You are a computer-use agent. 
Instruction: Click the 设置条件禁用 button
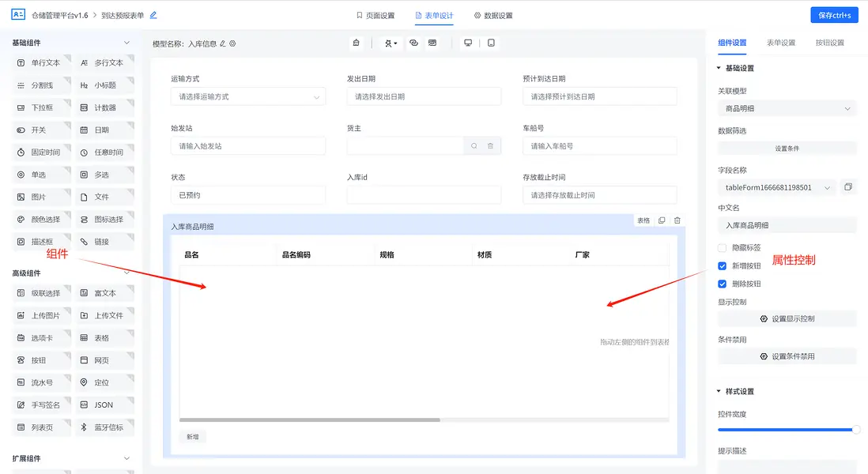point(787,356)
